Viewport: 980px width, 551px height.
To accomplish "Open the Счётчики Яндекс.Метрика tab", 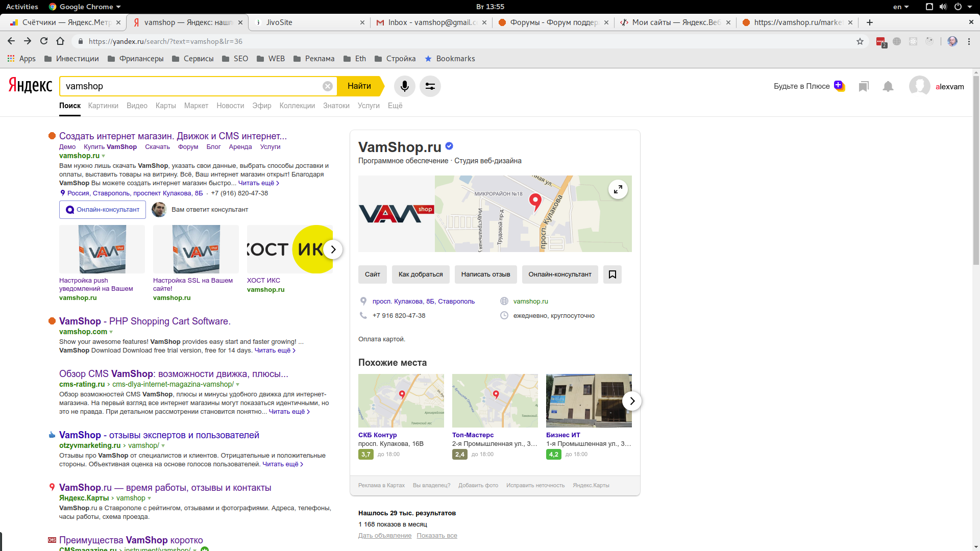I will click(65, 22).
